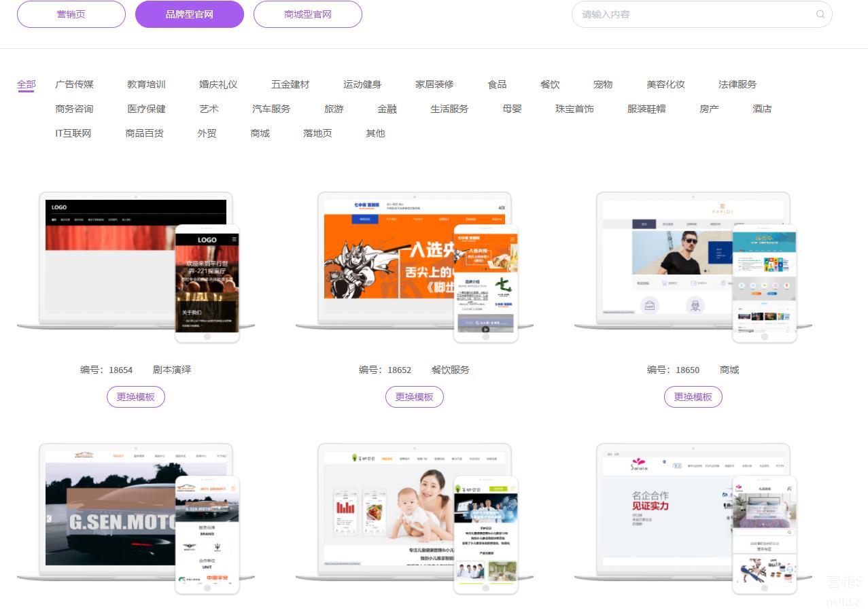Select the 品牌型官网 tab
The height and width of the screenshot is (615, 868).
pos(190,14)
